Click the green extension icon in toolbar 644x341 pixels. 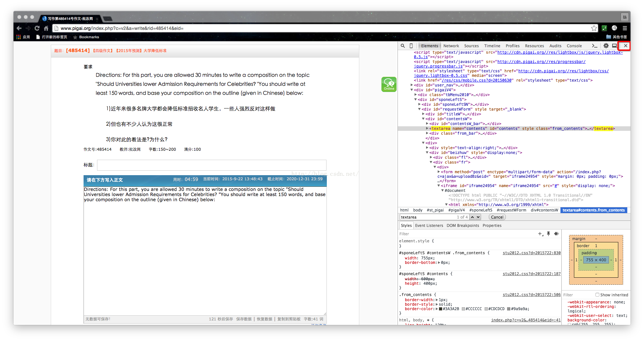click(604, 28)
